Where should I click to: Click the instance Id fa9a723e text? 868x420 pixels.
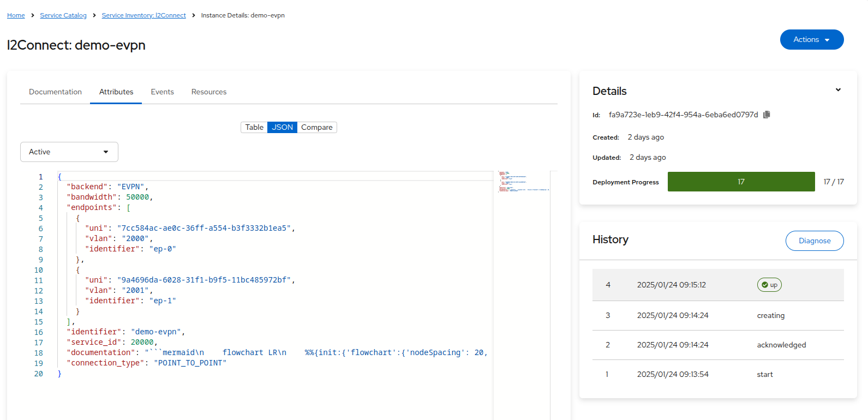tap(684, 115)
